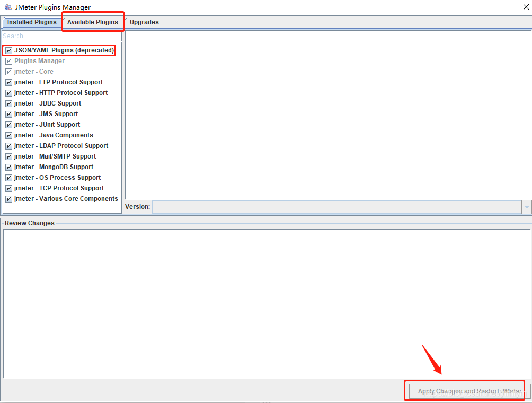Uncheck jmeter - OS Process Support checkbox
532x403 pixels.
[x=9, y=178]
